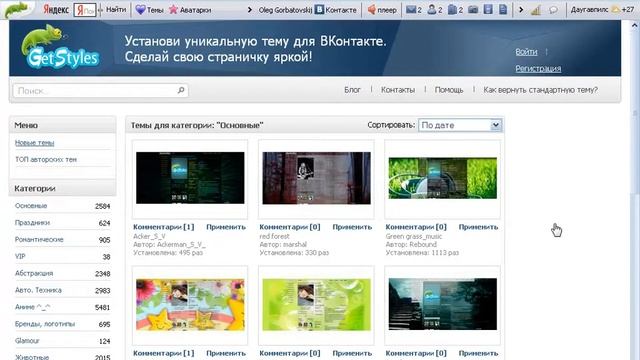
Task: Select the Аниме category
Action: (32, 307)
